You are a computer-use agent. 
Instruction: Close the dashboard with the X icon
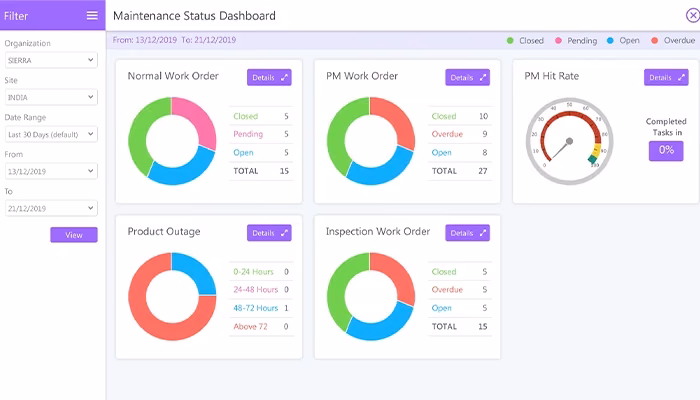(x=692, y=16)
